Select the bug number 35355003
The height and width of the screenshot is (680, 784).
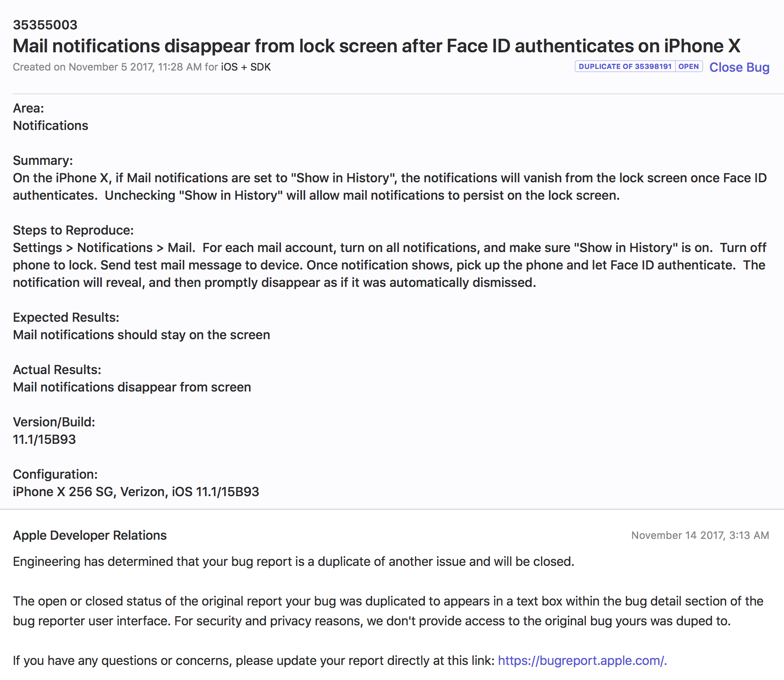tap(45, 25)
